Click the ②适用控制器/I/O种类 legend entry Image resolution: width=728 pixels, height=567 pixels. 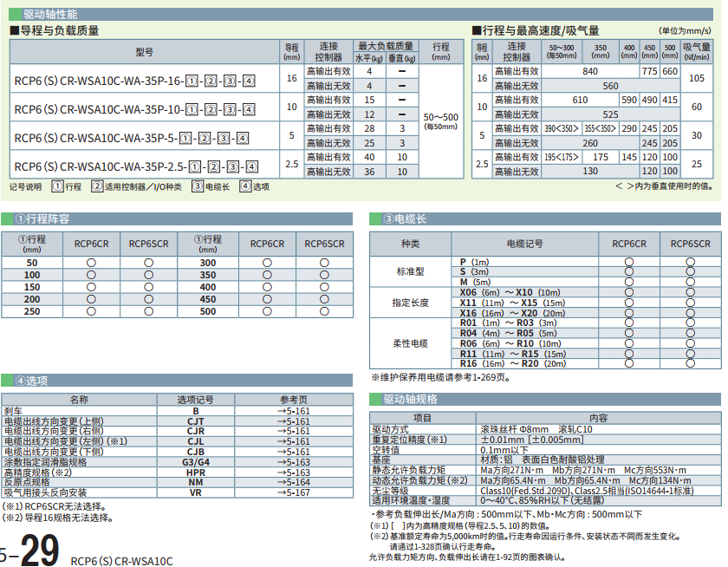(x=137, y=186)
